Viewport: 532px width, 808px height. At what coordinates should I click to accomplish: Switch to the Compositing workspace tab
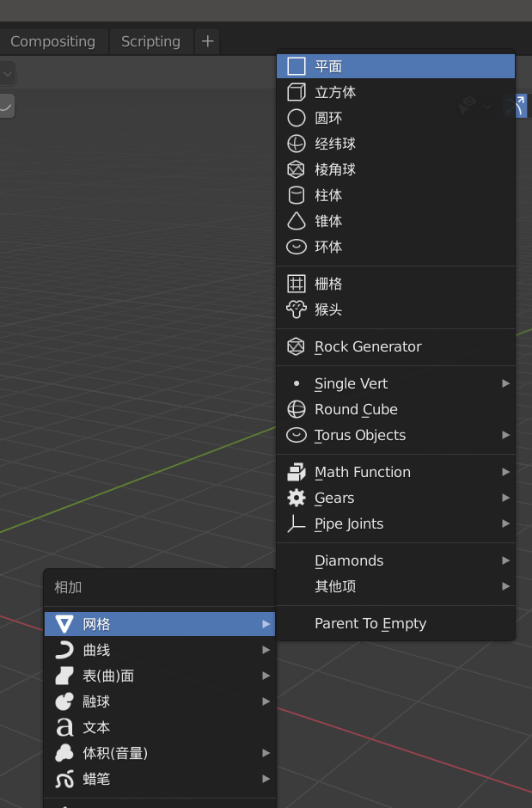53,42
